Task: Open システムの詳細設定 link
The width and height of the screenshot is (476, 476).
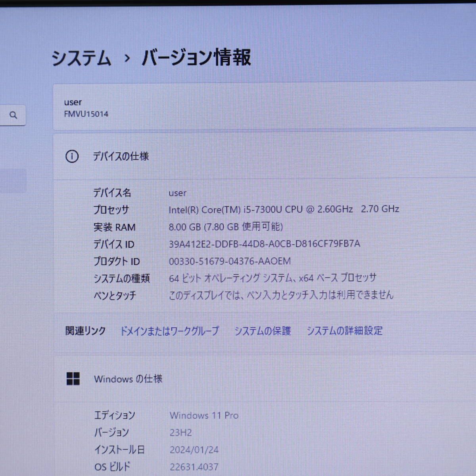Action: 345,330
